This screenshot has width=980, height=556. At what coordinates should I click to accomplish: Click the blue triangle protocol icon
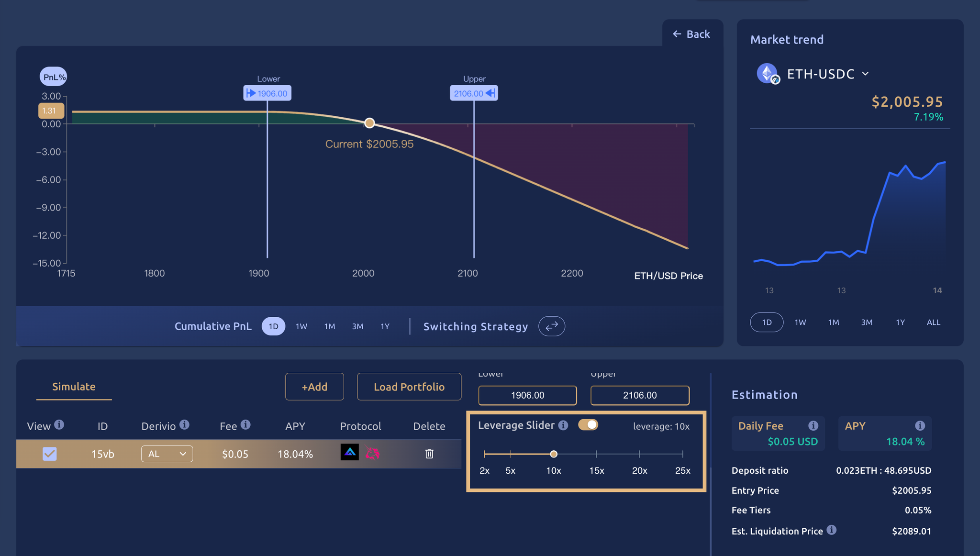coord(350,452)
